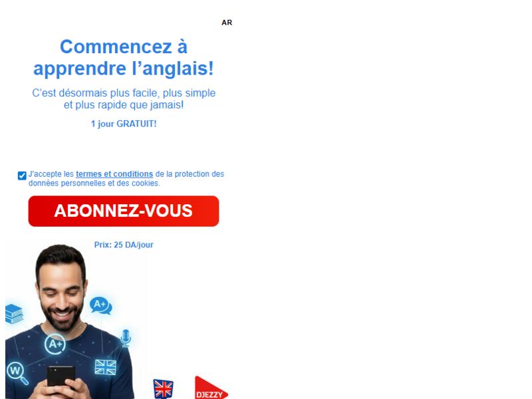Viewport: 532px width, 399px height.
Task: Open the termes et conditions link
Action: click(114, 174)
